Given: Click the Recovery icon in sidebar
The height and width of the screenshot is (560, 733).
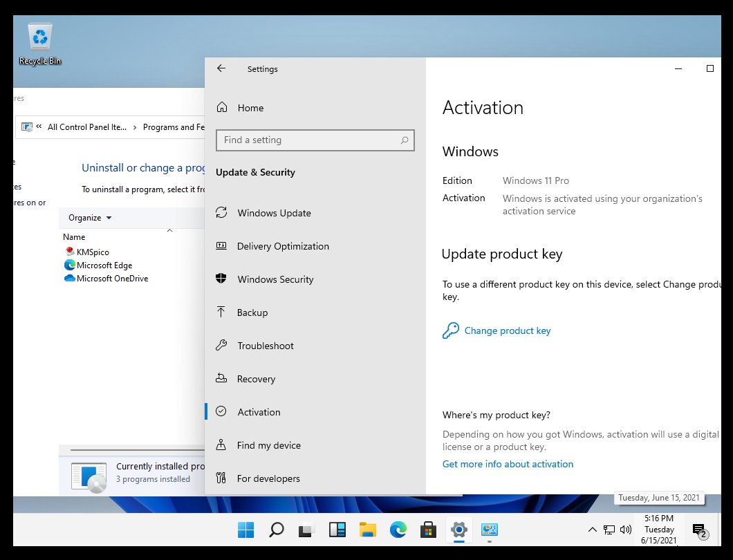Looking at the screenshot, I should pyautogui.click(x=221, y=379).
